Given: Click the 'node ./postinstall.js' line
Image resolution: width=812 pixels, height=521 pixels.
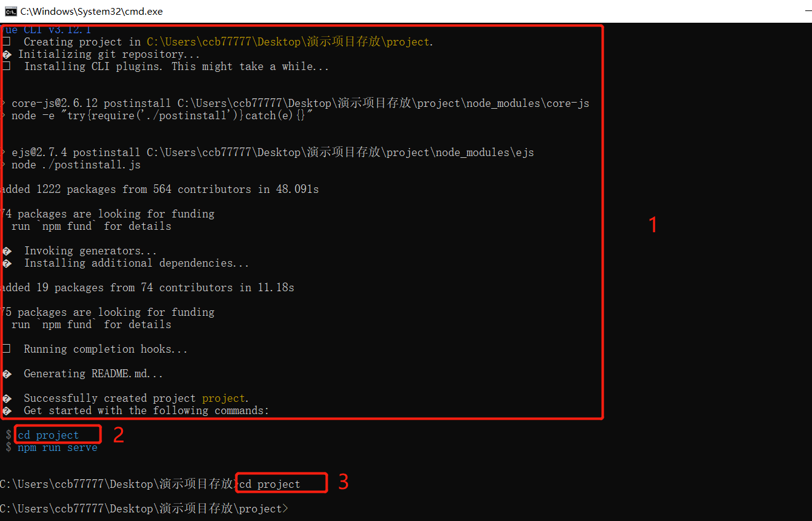Looking at the screenshot, I should tap(71, 165).
